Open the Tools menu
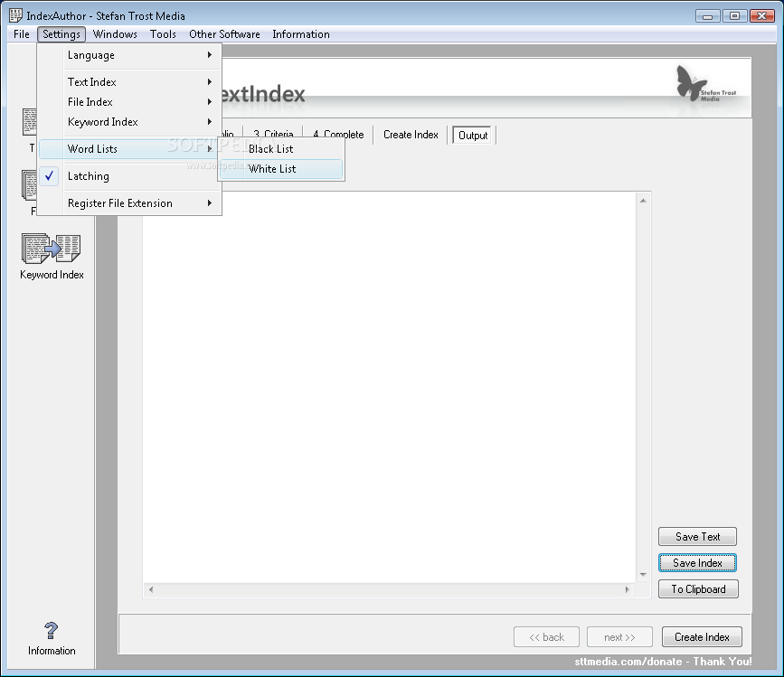The image size is (784, 677). pos(163,34)
